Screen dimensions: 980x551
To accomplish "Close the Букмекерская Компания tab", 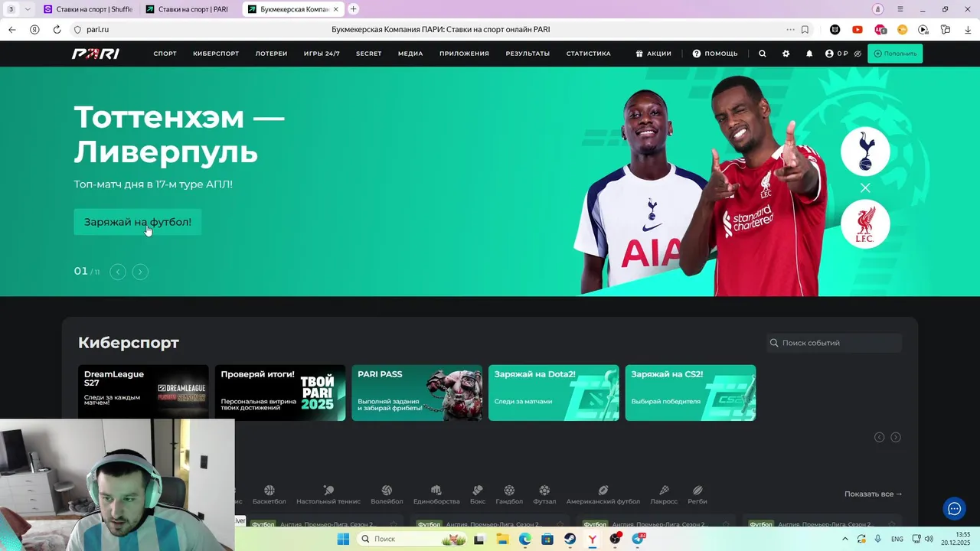I will 335,9.
